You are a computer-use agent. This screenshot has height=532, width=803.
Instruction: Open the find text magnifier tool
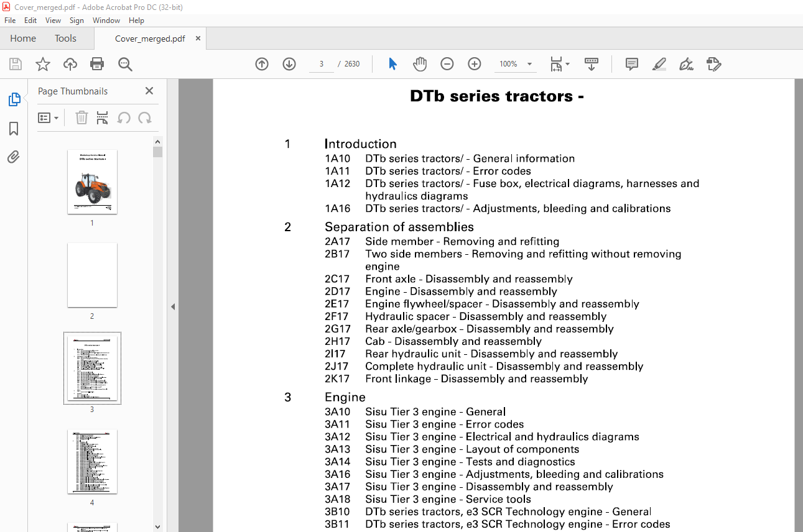tap(125, 64)
